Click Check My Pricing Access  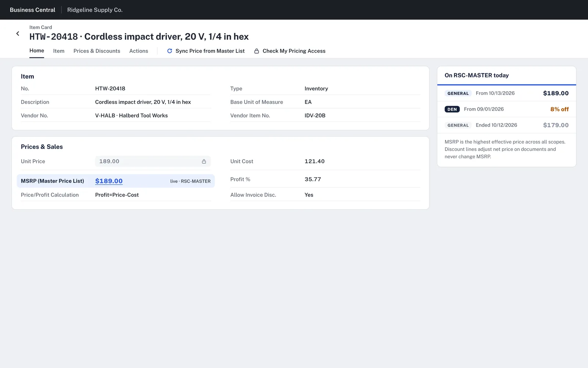click(290, 51)
